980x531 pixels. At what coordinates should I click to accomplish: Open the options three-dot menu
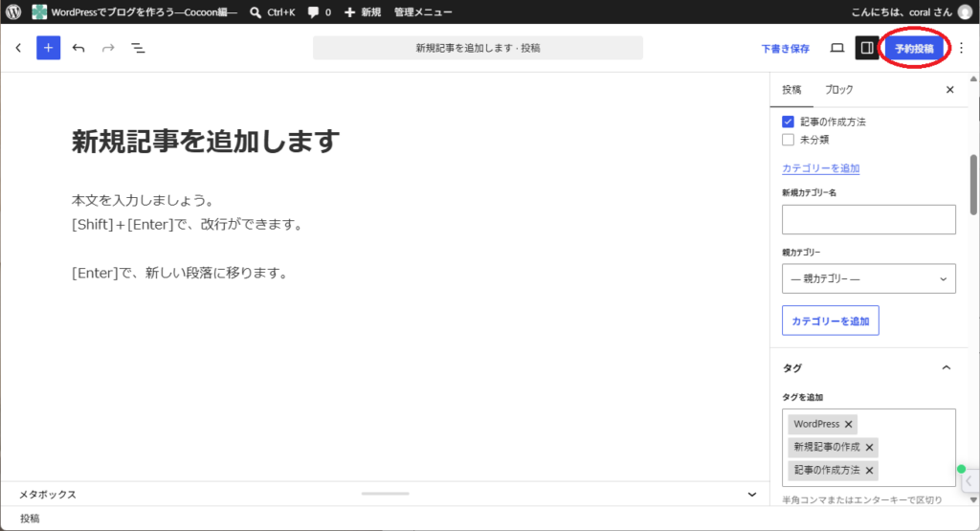point(961,48)
